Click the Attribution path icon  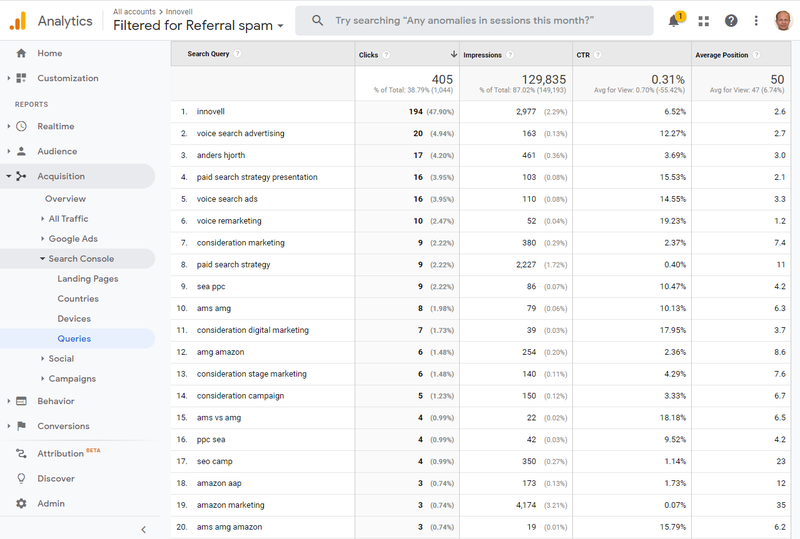21,453
